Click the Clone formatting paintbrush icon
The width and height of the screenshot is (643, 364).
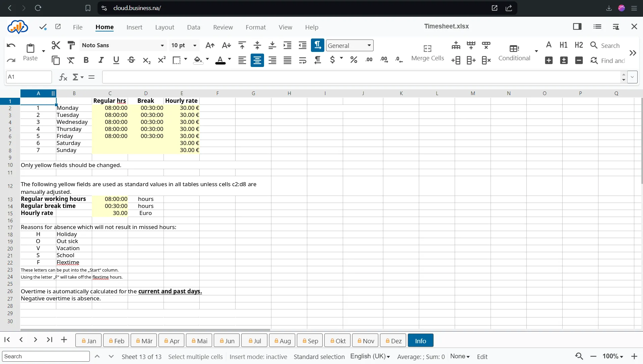point(71,45)
